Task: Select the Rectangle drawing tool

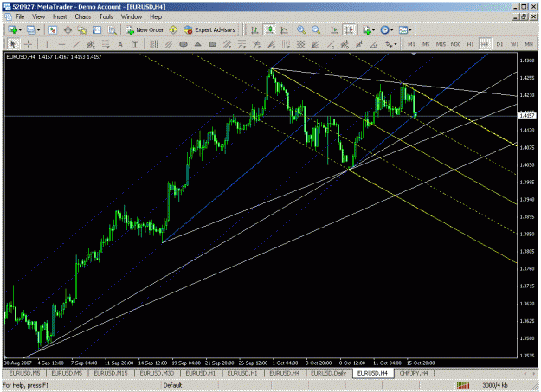Action: tap(213, 44)
